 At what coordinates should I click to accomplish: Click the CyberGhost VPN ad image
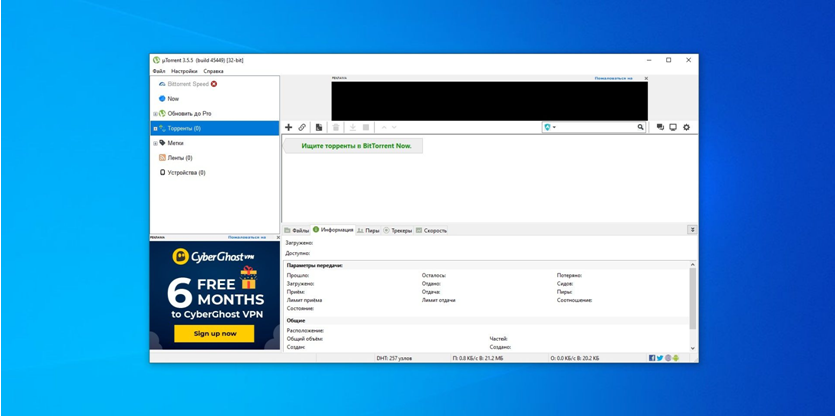coord(215,295)
